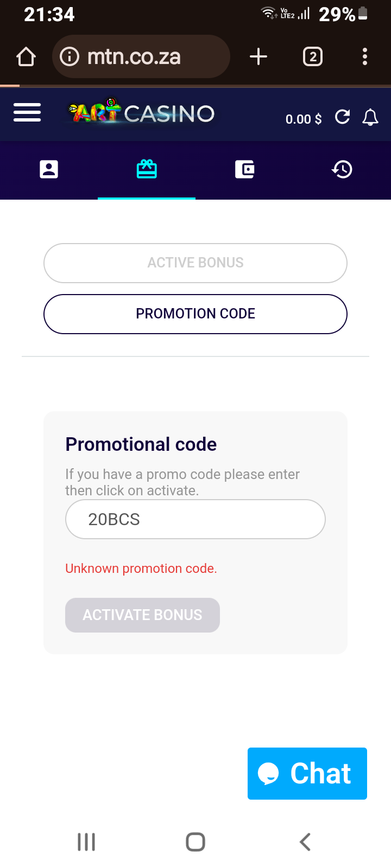Select the Promotion Code button

(195, 314)
